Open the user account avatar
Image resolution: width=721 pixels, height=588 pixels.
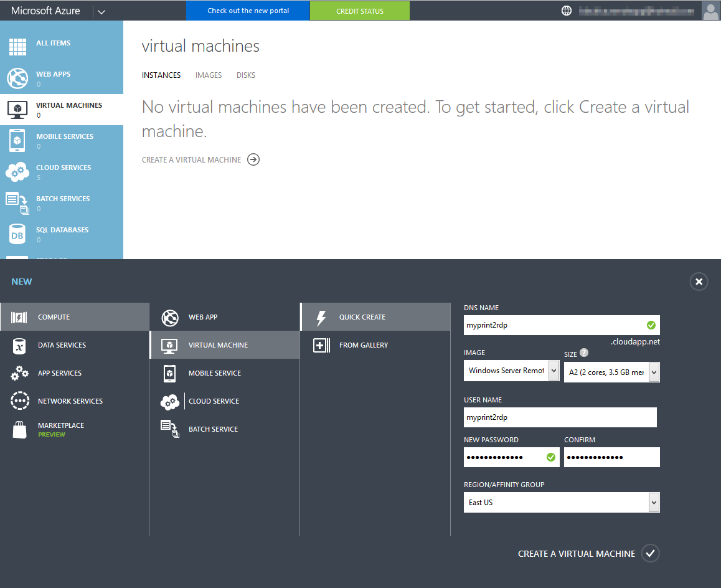(x=711, y=11)
